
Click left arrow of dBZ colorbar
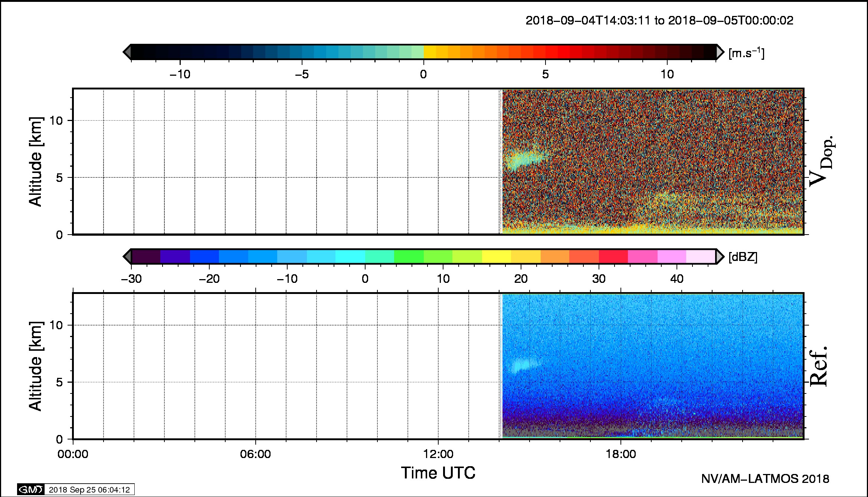pyautogui.click(x=127, y=256)
